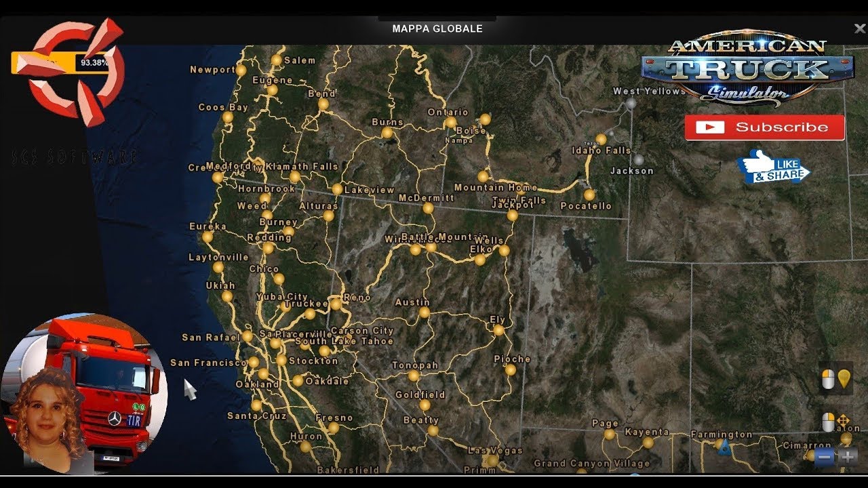Click the Kayenta city marker
Image resolution: width=868 pixels, height=488 pixels.
coord(648,443)
